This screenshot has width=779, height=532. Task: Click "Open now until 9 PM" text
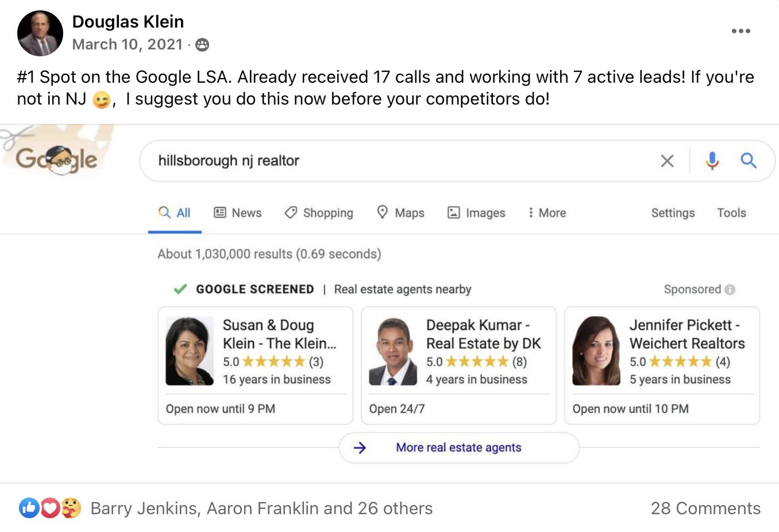pos(221,409)
